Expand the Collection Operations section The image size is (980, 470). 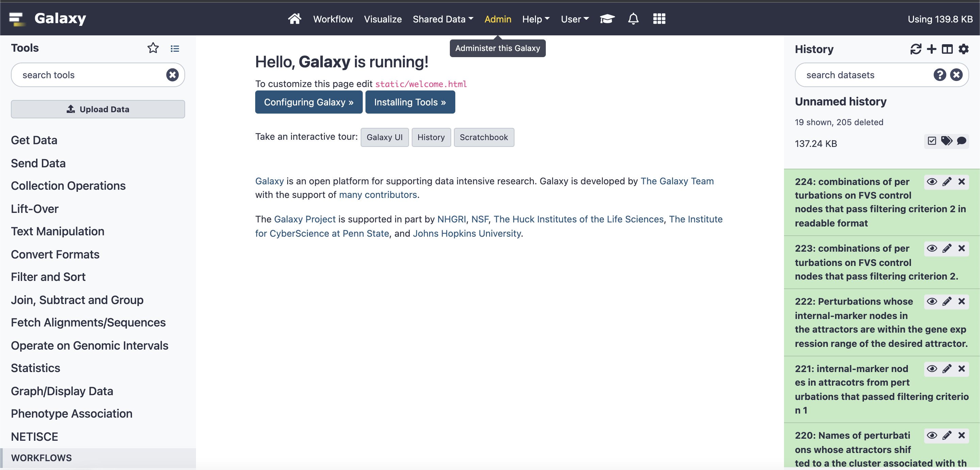68,186
